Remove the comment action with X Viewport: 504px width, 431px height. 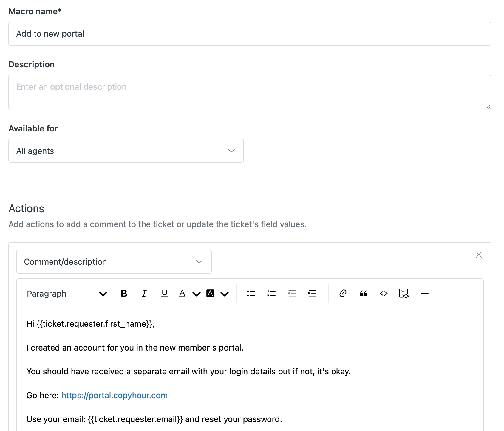pos(479,255)
